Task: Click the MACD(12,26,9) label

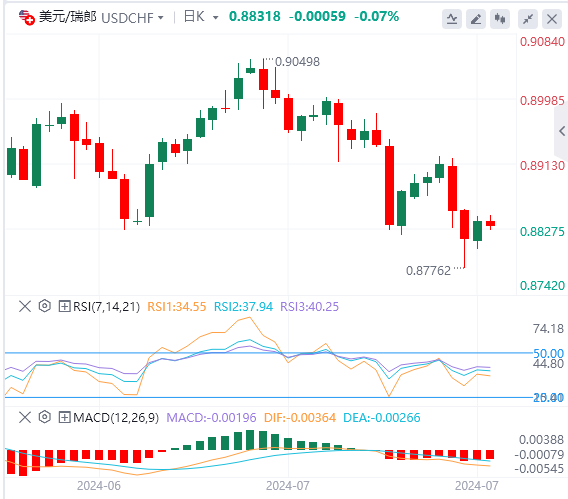Action: (116, 418)
